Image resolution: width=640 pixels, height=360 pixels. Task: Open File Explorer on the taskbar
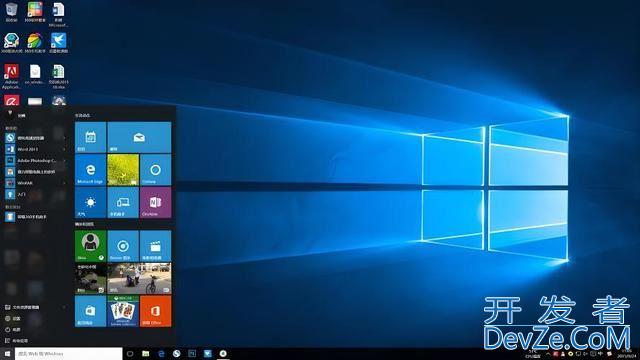click(x=145, y=353)
